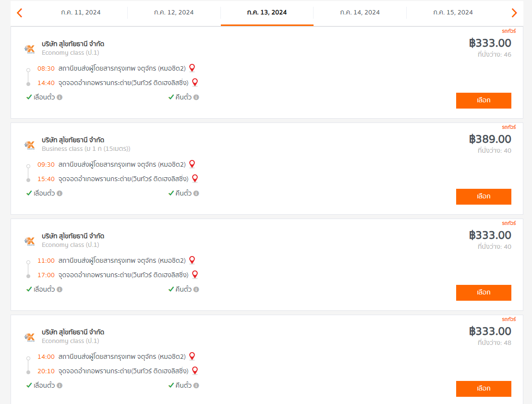Click the 14:00 departure time
Screen dimensions: 532x404
(46, 357)
